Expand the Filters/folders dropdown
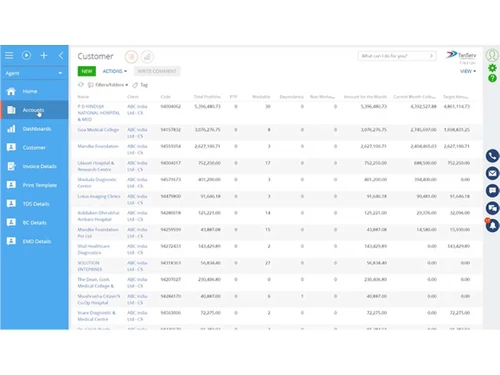The width and height of the screenshot is (500, 375). click(x=108, y=85)
